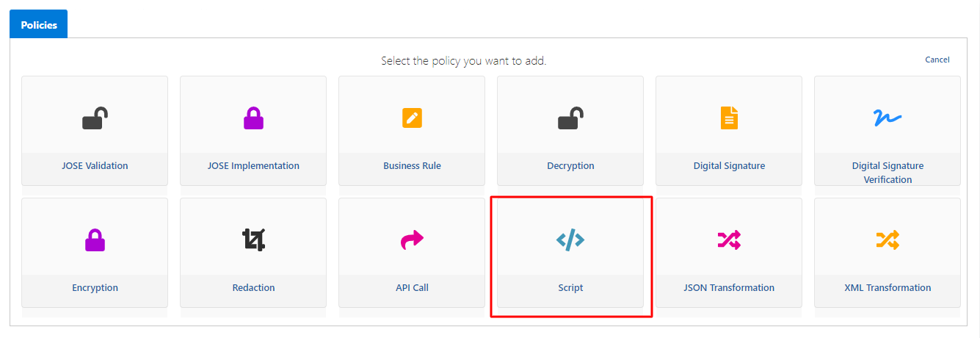
Task: Select the purple JOSE Implementation lock icon
Action: pos(254,118)
